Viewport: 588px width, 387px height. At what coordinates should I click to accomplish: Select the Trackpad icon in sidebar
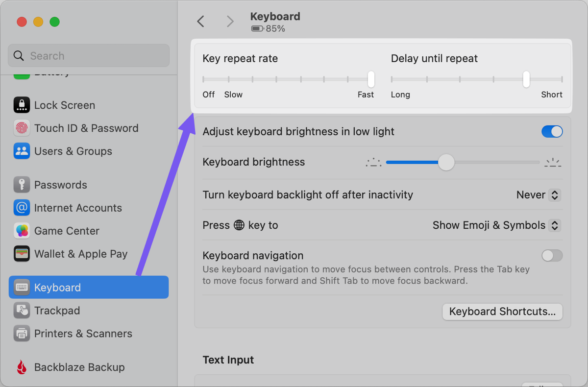[22, 311]
